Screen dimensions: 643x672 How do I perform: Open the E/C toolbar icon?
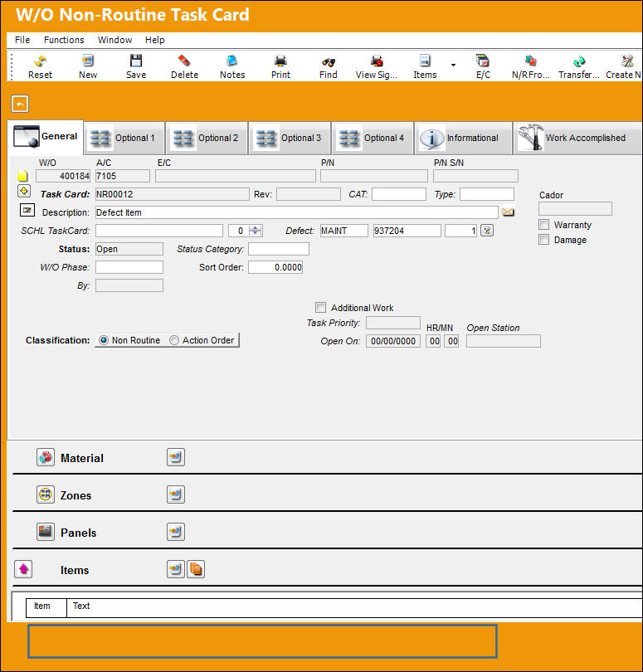point(483,66)
